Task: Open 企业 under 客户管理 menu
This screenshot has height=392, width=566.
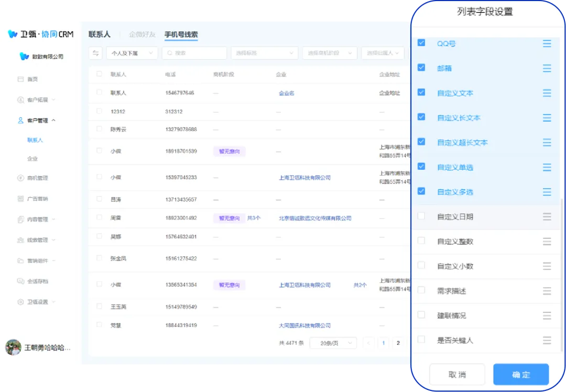Action: [32, 159]
